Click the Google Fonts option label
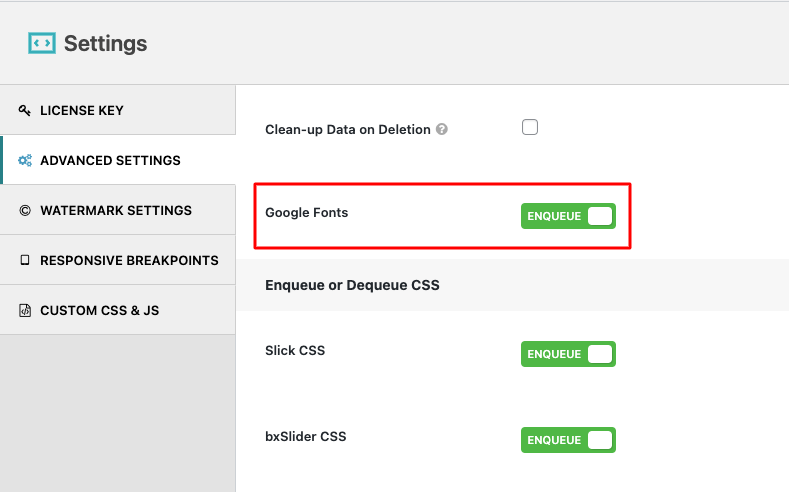 pyautogui.click(x=306, y=212)
